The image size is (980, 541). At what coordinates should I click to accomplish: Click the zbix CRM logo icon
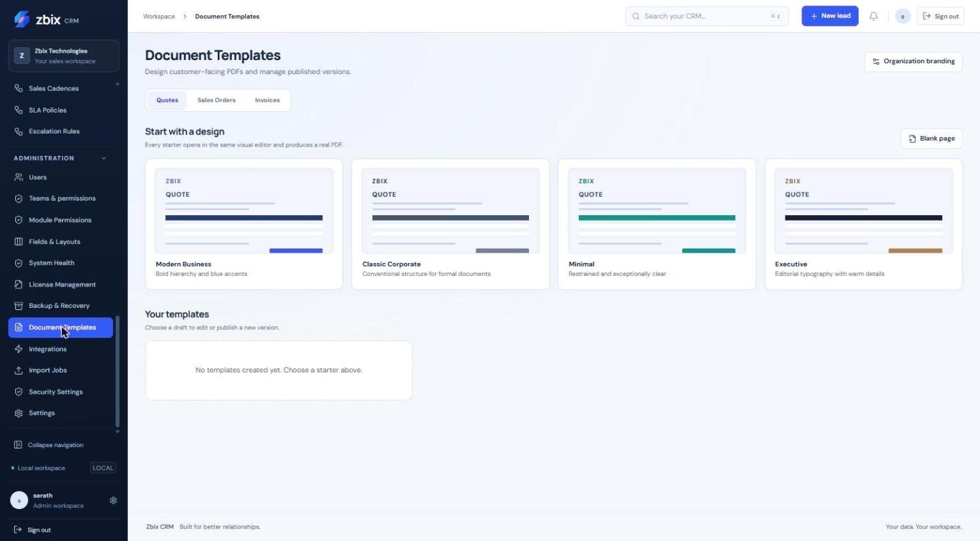[x=21, y=19]
